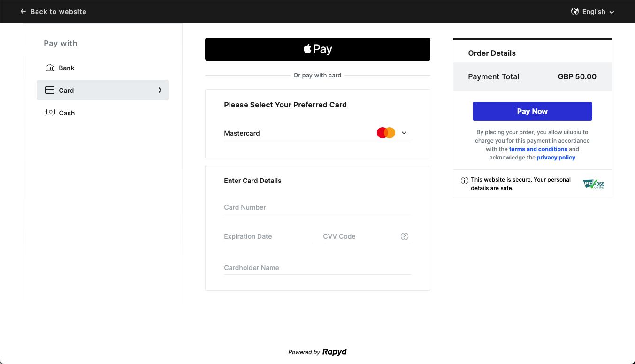Focus the Card Number input field
The image size is (635, 364).
pos(317,207)
